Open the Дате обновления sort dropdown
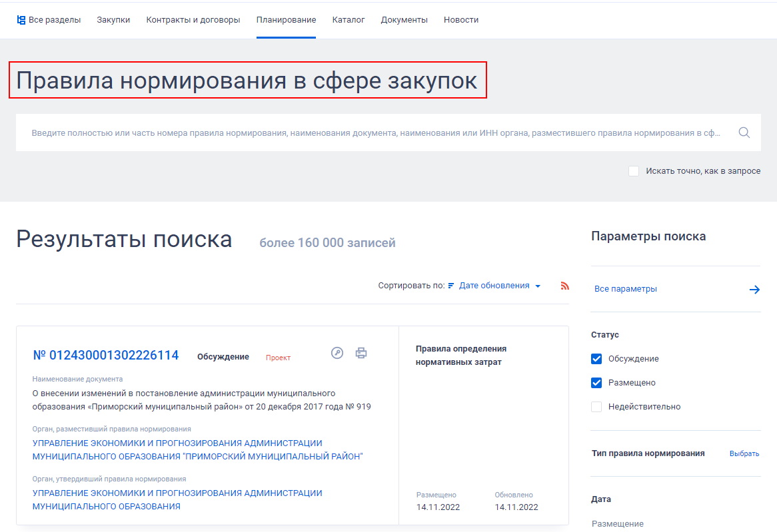 pyautogui.click(x=507, y=285)
